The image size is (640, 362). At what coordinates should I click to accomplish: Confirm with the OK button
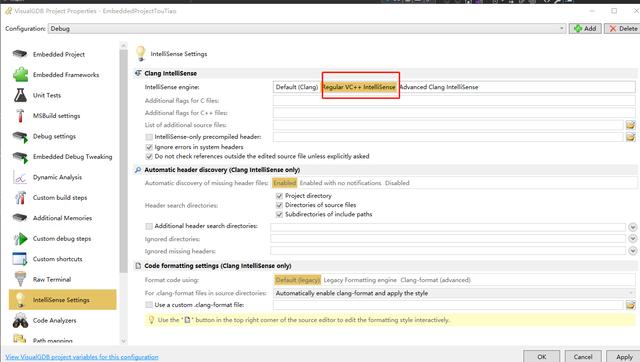(x=542, y=356)
